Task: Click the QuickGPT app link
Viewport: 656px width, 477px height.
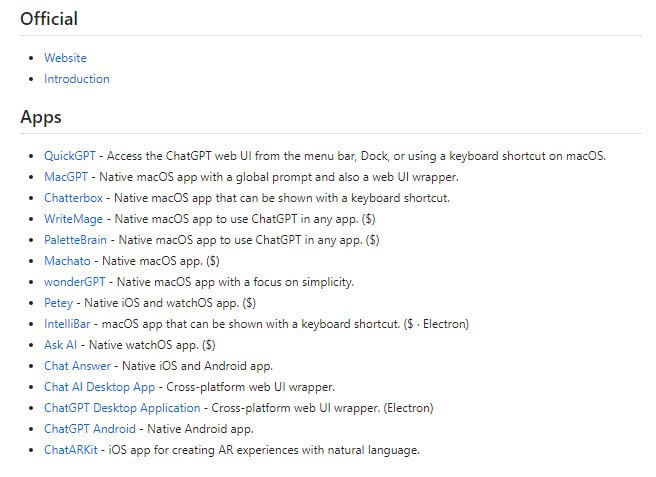Action: coord(70,156)
